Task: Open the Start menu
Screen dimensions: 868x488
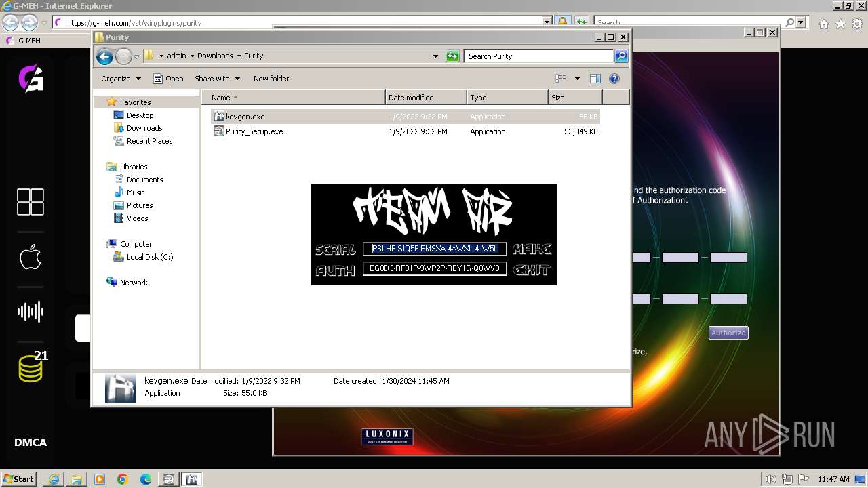Action: 18,479
